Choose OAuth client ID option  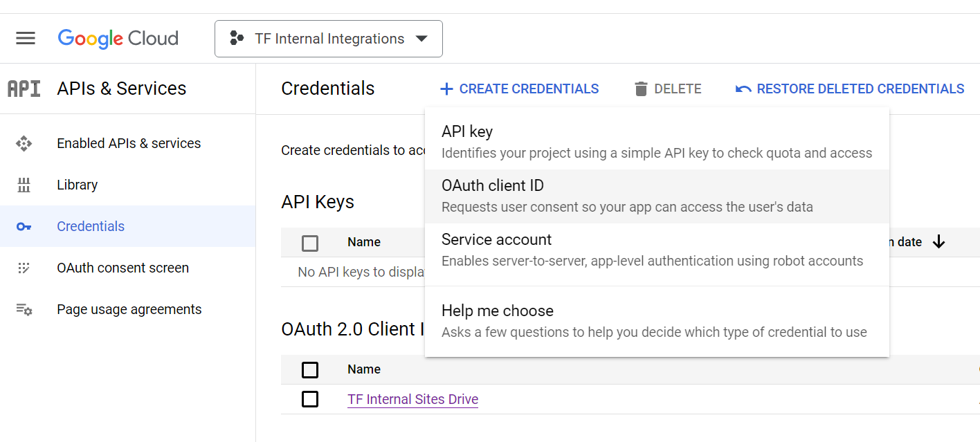(x=657, y=196)
